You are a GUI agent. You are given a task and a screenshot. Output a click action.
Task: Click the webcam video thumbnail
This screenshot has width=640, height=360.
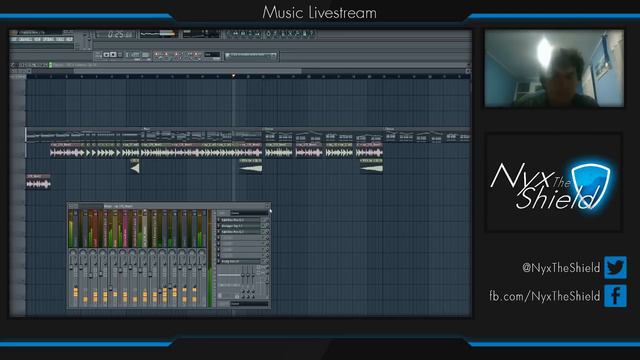point(554,68)
